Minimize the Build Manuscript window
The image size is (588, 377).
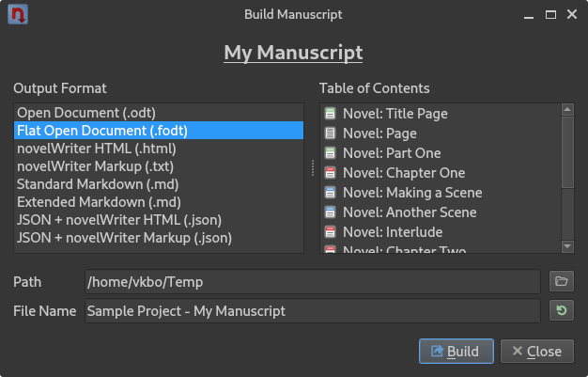(x=529, y=15)
